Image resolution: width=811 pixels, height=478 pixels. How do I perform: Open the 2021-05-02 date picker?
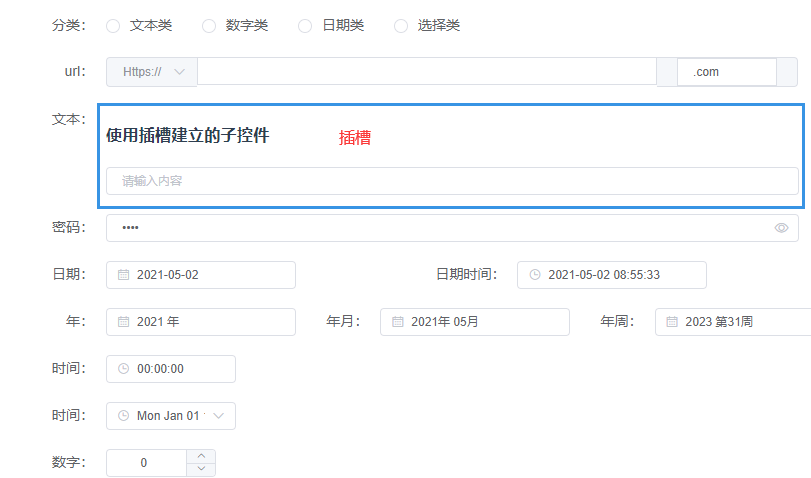pyautogui.click(x=201, y=275)
